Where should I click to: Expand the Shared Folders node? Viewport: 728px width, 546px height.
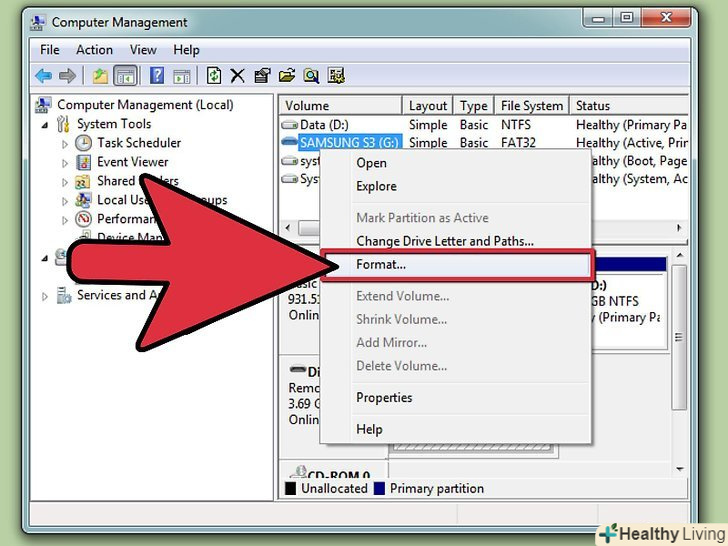tap(65, 182)
